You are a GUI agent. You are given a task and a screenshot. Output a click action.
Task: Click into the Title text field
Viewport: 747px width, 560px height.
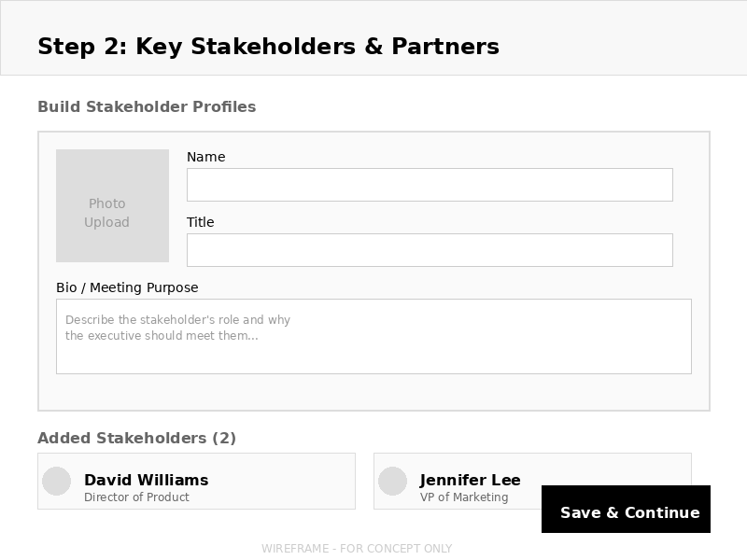pos(430,250)
